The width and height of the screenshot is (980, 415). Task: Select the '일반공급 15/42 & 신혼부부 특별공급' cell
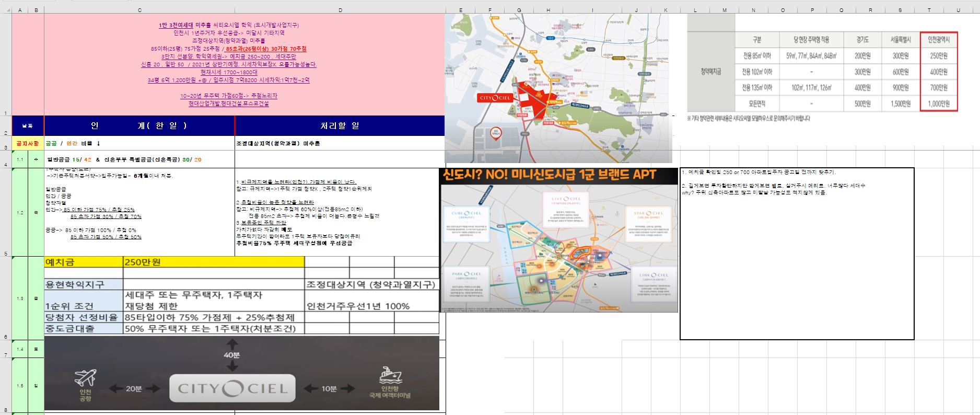[139, 159]
